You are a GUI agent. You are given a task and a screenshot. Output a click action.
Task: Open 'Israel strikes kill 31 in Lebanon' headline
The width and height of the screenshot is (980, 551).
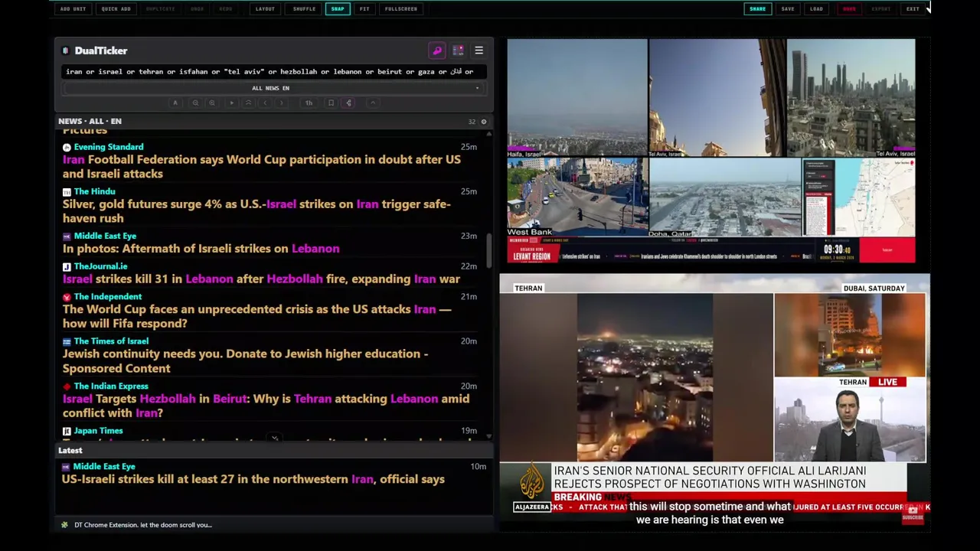pos(261,279)
